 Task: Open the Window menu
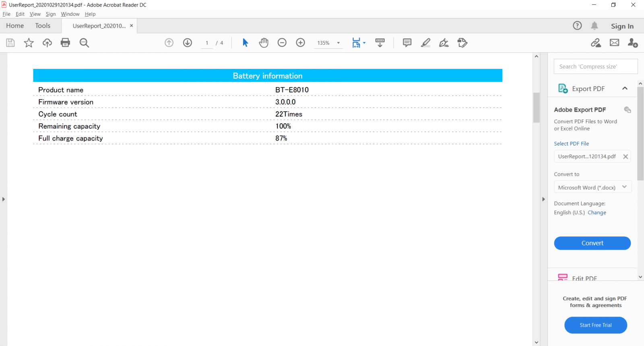tap(70, 14)
